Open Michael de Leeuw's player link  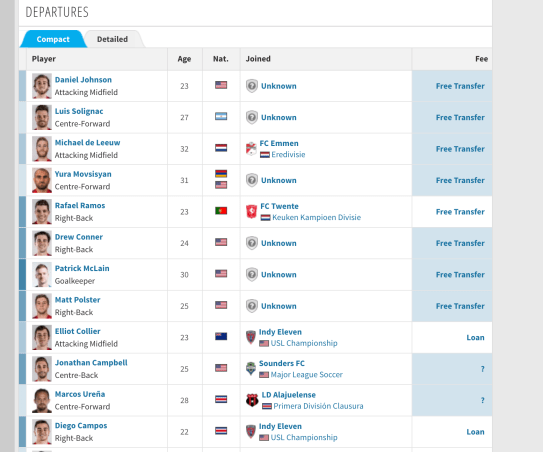pos(87,143)
